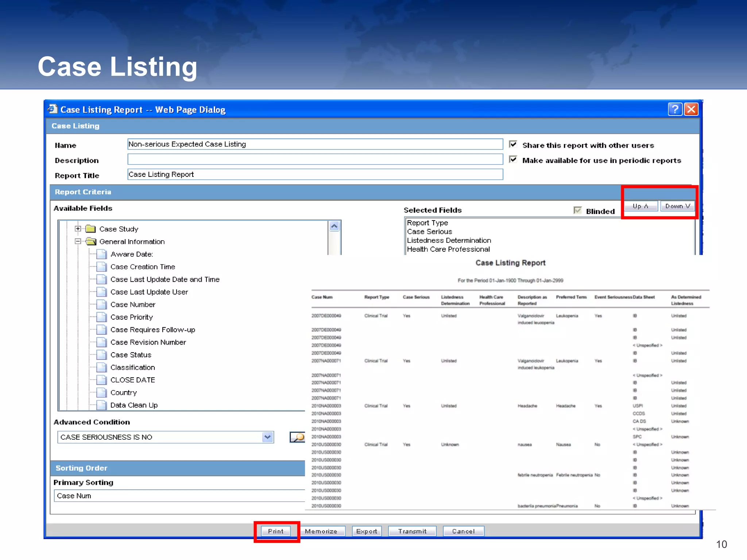Click the Aware Date document icon

(x=102, y=254)
